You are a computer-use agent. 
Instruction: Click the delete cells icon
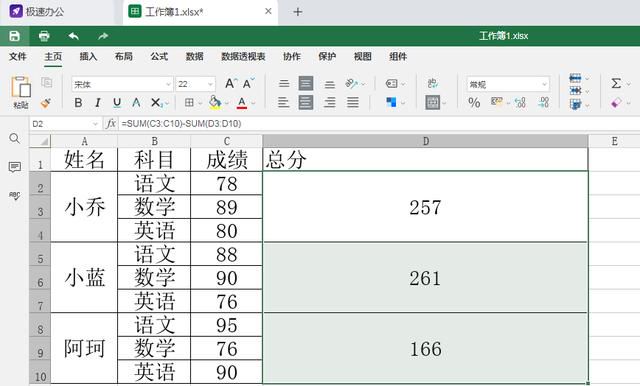(x=575, y=91)
